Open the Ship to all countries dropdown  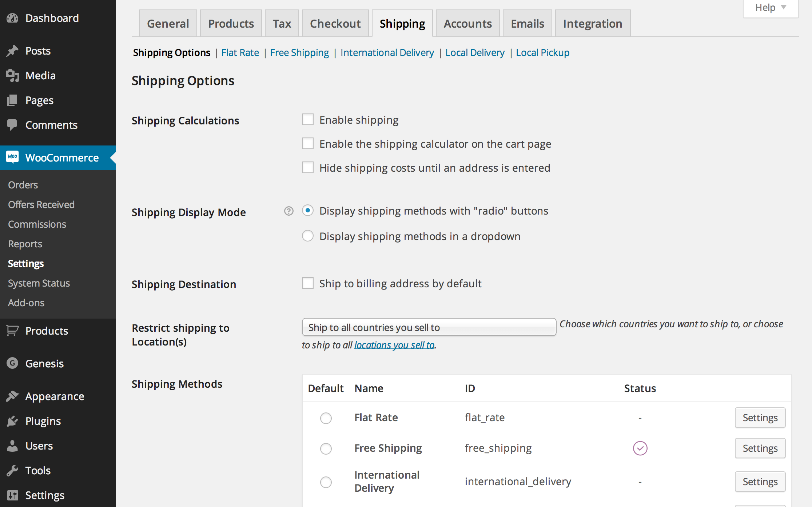[x=429, y=327]
